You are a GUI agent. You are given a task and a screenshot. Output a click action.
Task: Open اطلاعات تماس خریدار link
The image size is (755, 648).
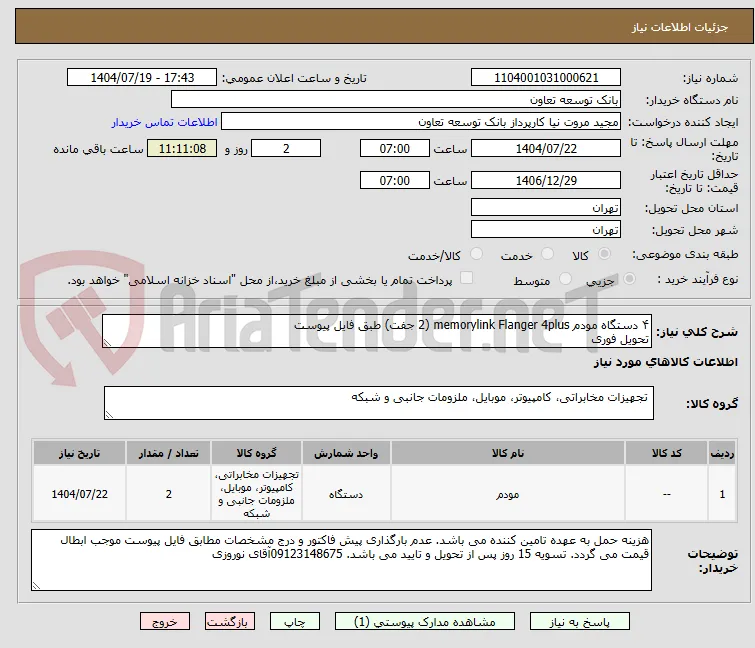pyautogui.click(x=165, y=122)
